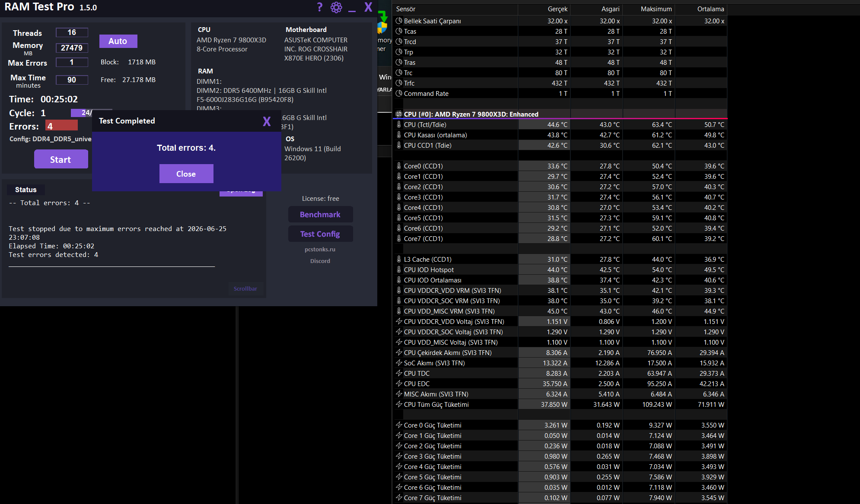Click the Asgari column header
Image resolution: width=860 pixels, height=504 pixels.
click(596, 9)
